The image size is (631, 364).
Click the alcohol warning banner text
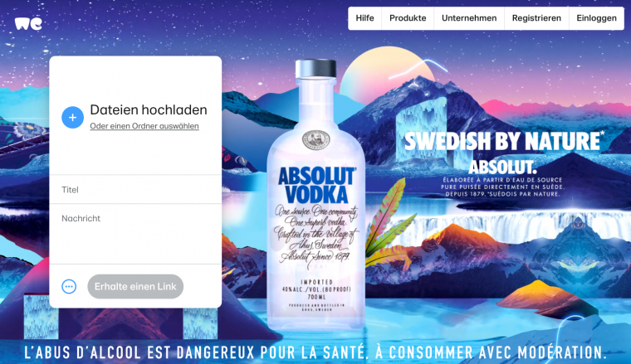pyautogui.click(x=315, y=352)
